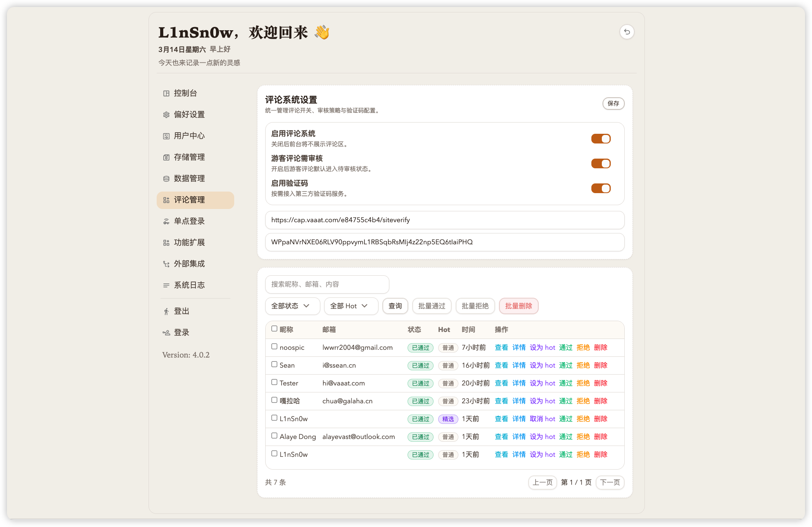Screen dimensions: 812x527
Task: Click the 数据管理 database icon
Action: point(166,179)
